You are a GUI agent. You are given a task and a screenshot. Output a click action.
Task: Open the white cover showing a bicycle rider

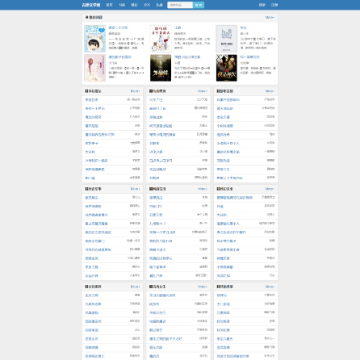161,39
